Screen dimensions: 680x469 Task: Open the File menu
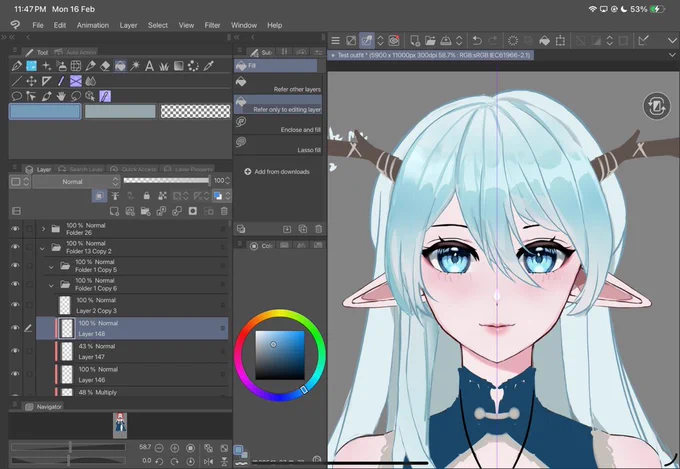tap(38, 25)
